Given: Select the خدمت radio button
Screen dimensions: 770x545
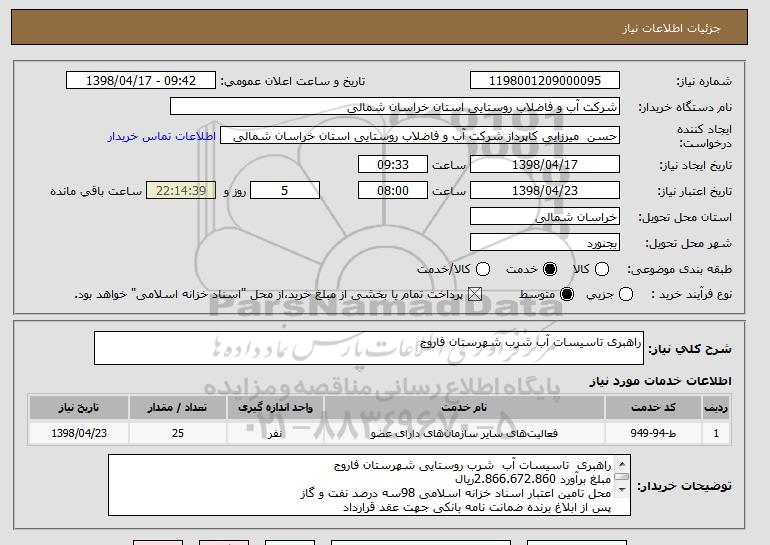Looking at the screenshot, I should pyautogui.click(x=550, y=269).
